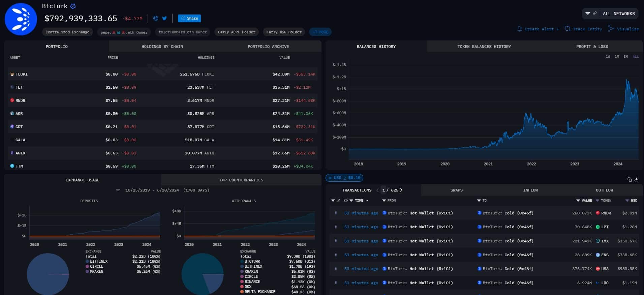The width and height of the screenshot is (644, 295).
Task: Open the Profit & Loss tab
Action: 592,47
